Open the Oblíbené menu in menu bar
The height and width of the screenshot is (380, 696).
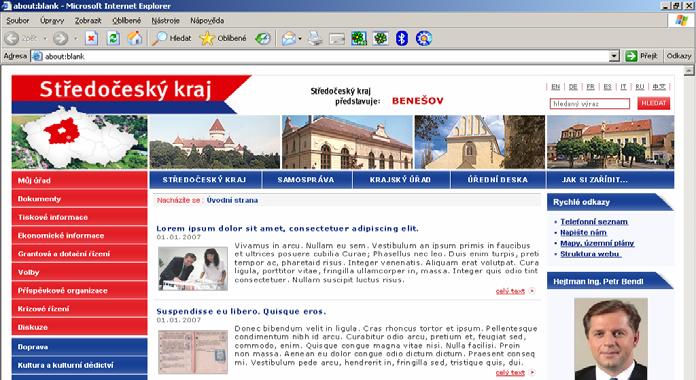(127, 20)
